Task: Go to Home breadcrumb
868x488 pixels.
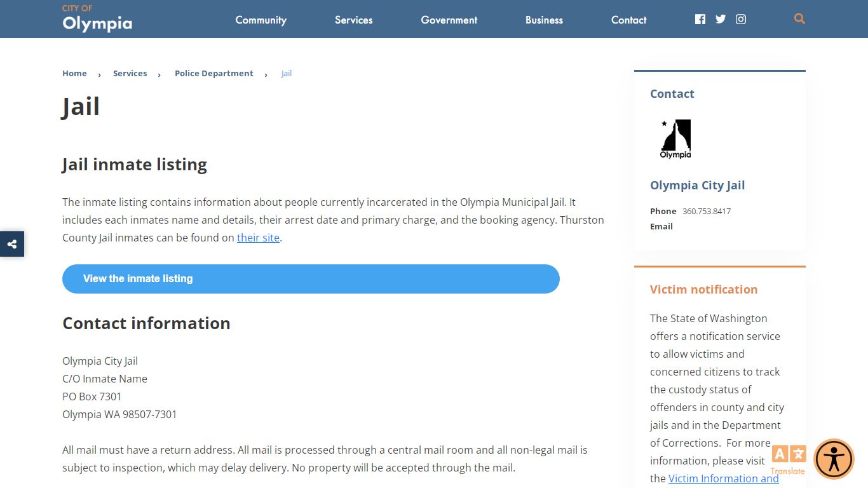Action: pyautogui.click(x=74, y=73)
